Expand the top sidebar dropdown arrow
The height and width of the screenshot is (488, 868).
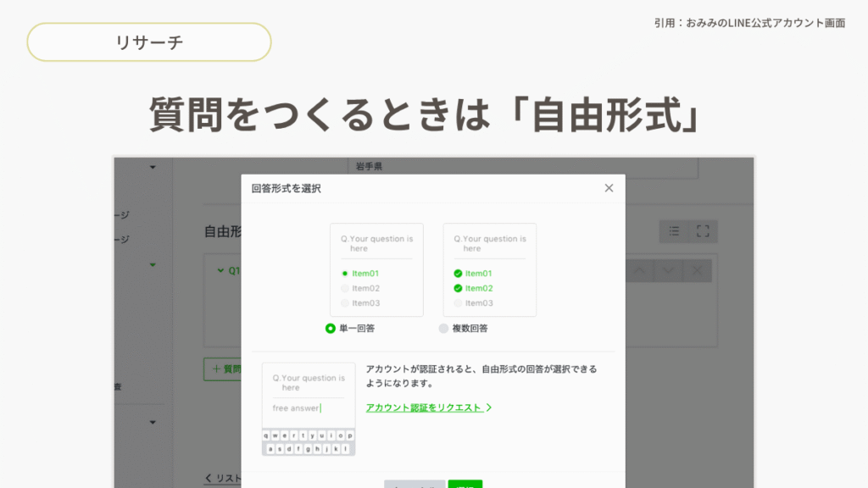click(153, 168)
